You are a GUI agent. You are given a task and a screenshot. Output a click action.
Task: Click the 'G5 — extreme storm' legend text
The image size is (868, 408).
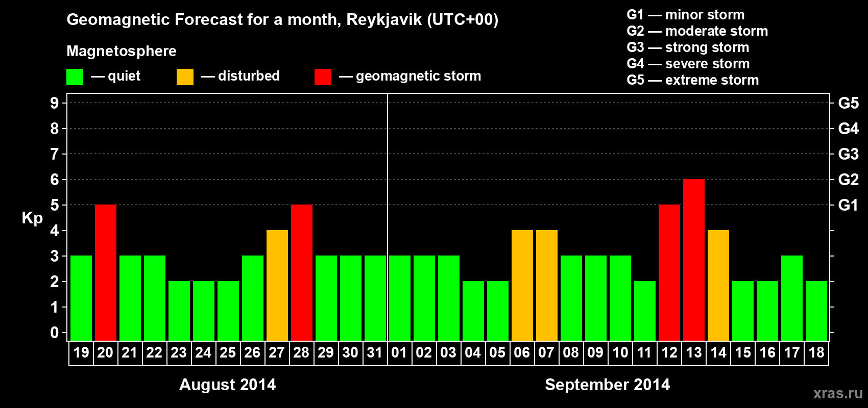point(693,80)
